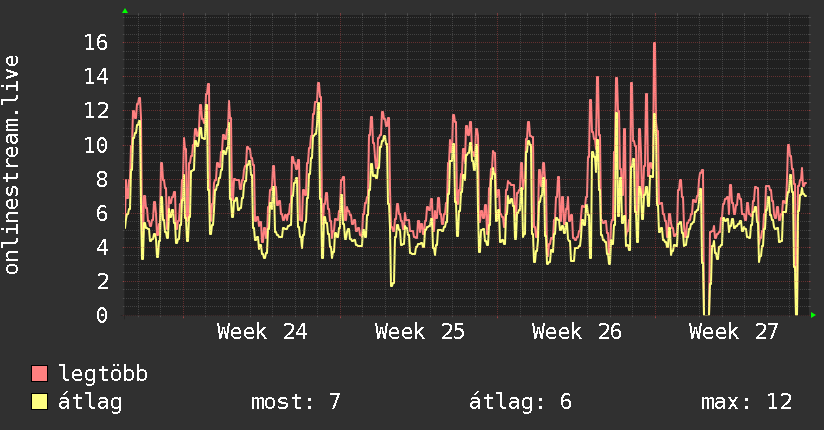The image size is (824, 430).
Task: Click the green arrow at x-axis end
Action: pyautogui.click(x=813, y=315)
